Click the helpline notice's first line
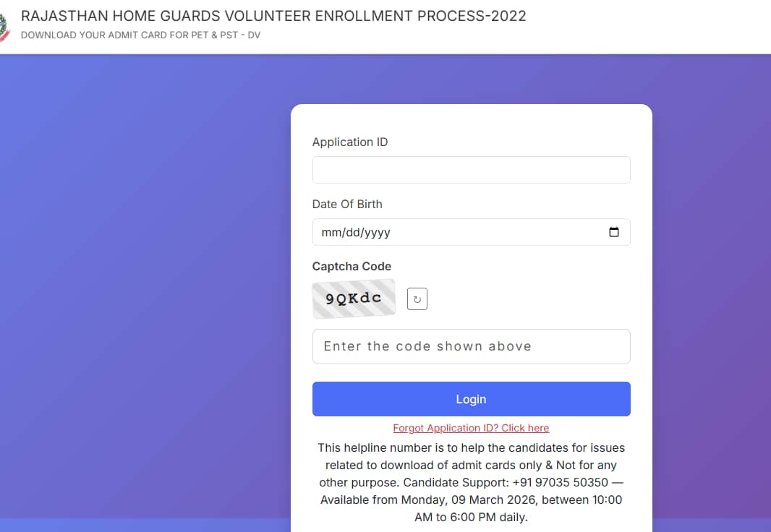 point(471,448)
